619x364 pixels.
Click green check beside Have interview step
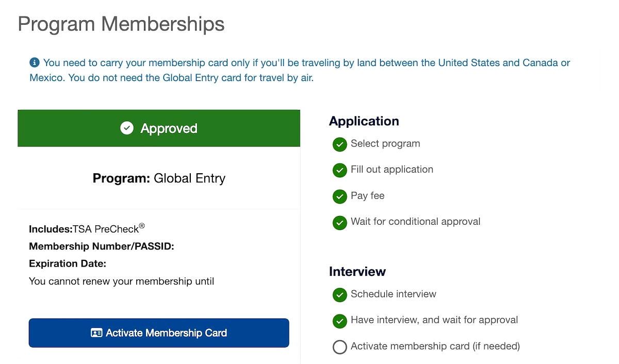(x=339, y=321)
